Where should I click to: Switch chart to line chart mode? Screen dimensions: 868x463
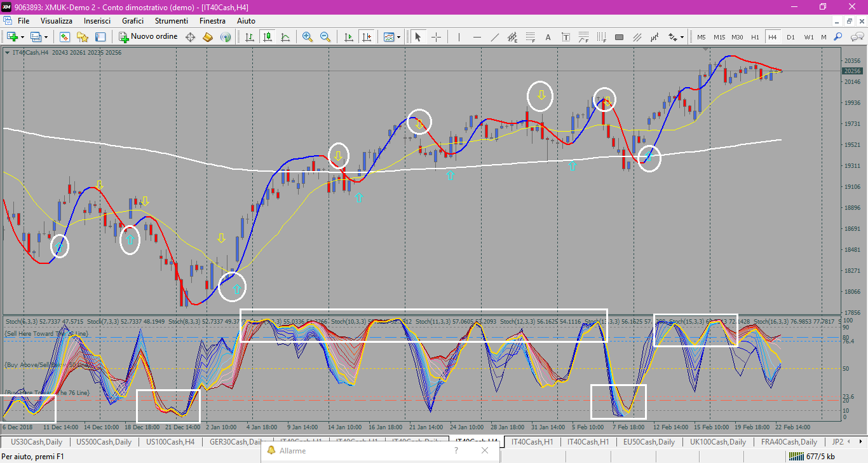(286, 37)
